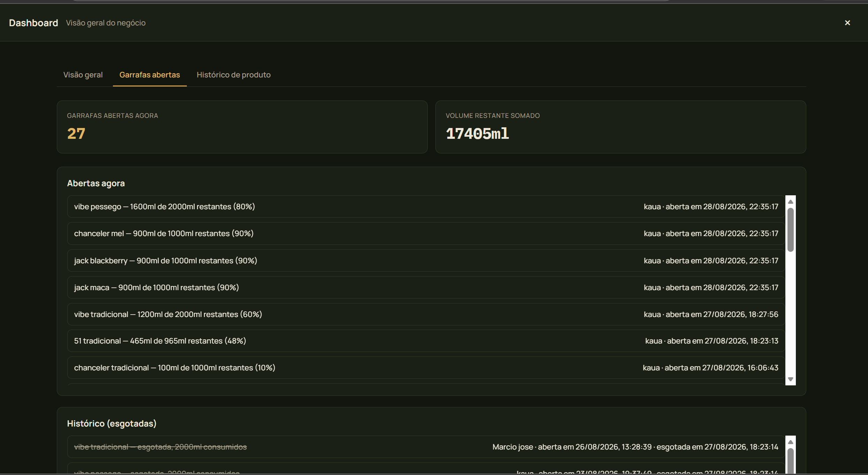
Task: Select the jack blackberry 900ml row
Action: 426,261
